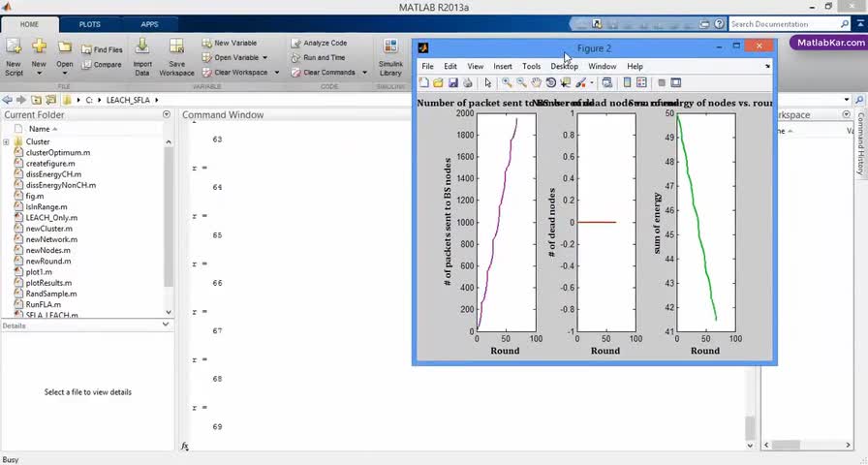Click New Variable in ribbon
Image resolution: width=868 pixels, height=465 pixels.
pyautogui.click(x=230, y=44)
